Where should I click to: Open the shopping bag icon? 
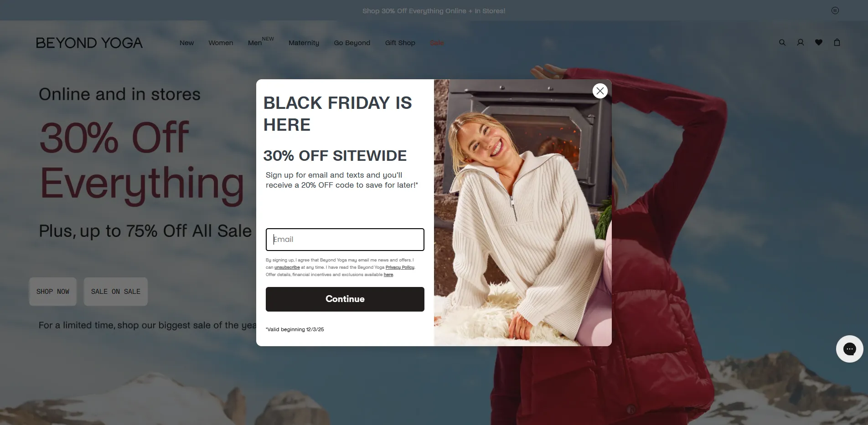837,42
